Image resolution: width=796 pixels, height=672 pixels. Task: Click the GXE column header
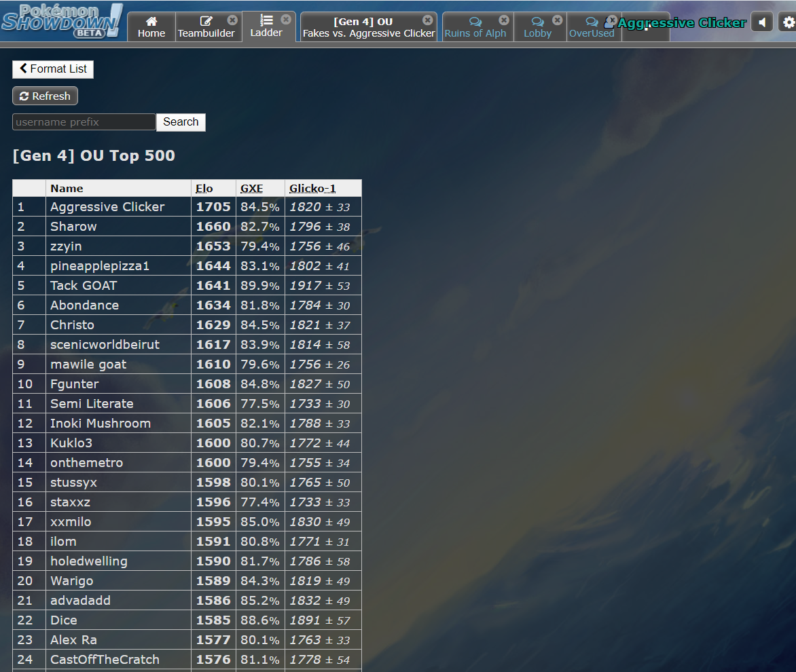[x=252, y=189]
